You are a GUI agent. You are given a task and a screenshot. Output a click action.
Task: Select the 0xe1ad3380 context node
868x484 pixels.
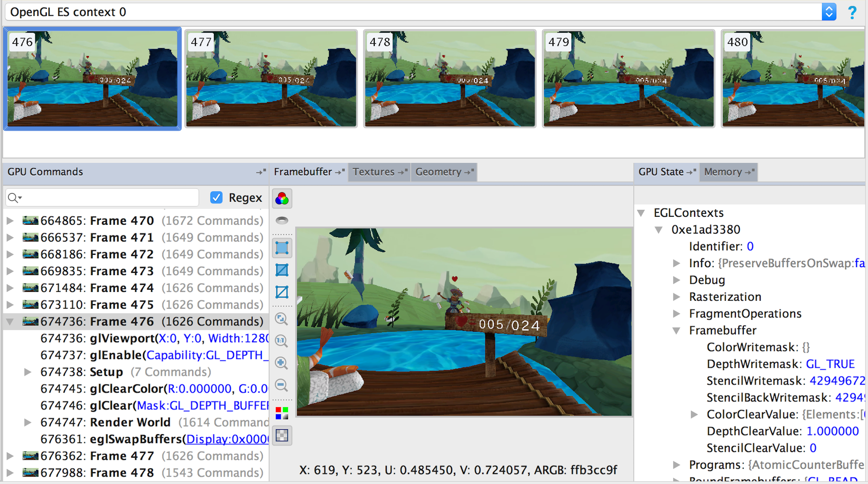click(x=706, y=230)
